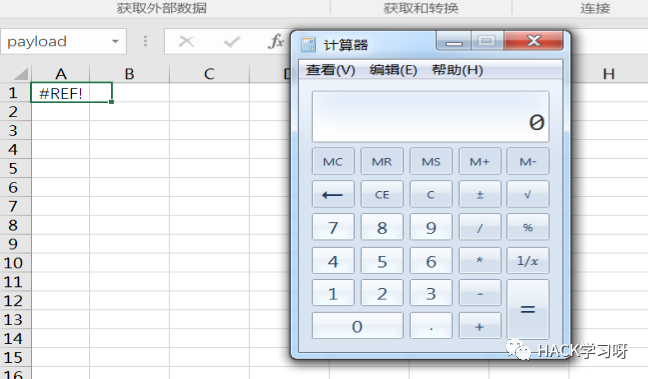Click the plus-minus sign button

pyautogui.click(x=479, y=194)
